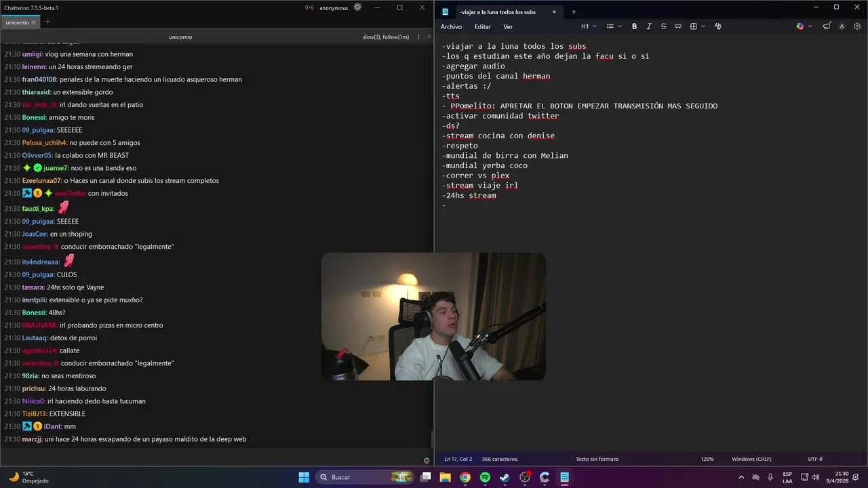Open the Chatterino split options menu
The height and width of the screenshot is (488, 868).
(419, 37)
